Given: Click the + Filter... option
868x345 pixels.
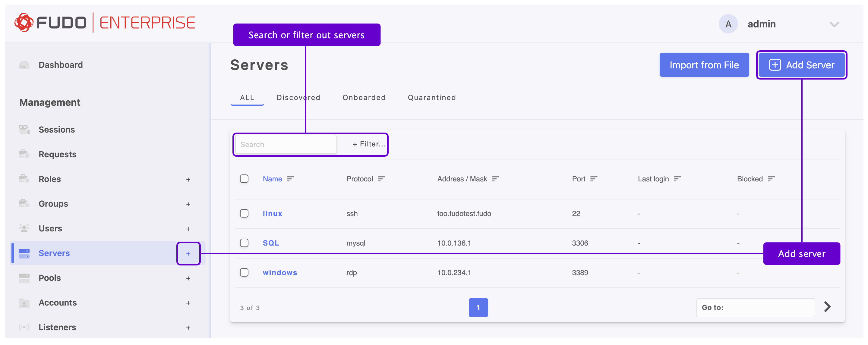Looking at the screenshot, I should click(x=369, y=144).
